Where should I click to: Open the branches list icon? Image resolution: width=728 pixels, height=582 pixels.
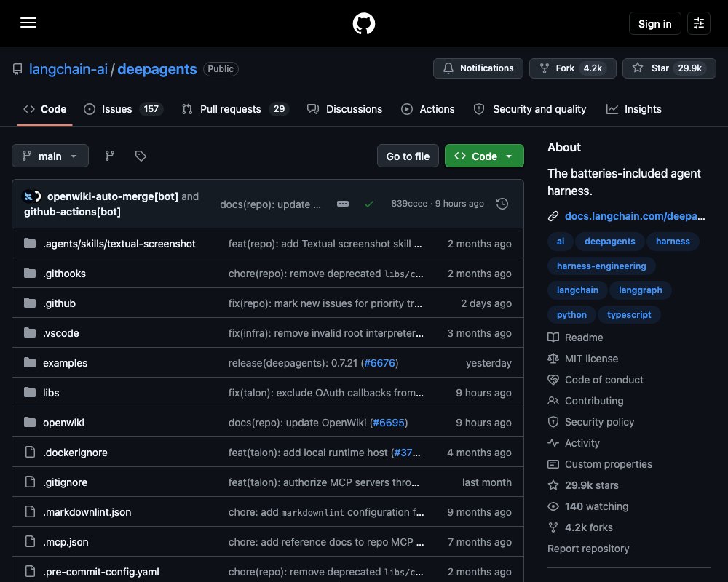110,156
